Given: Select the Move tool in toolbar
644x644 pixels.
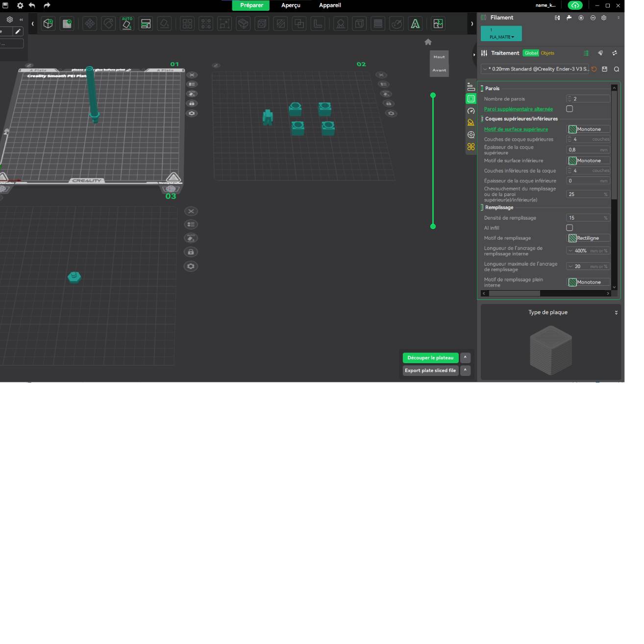Looking at the screenshot, I should point(90,24).
